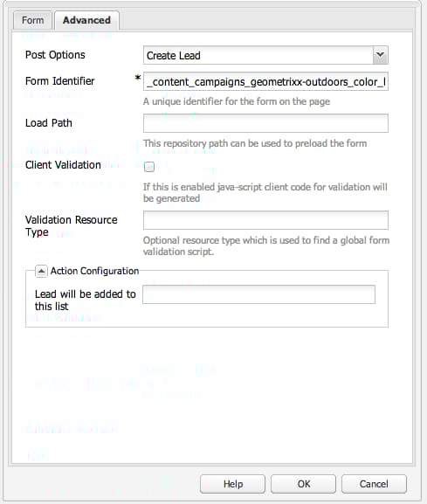Click the Load Path label

tap(49, 123)
